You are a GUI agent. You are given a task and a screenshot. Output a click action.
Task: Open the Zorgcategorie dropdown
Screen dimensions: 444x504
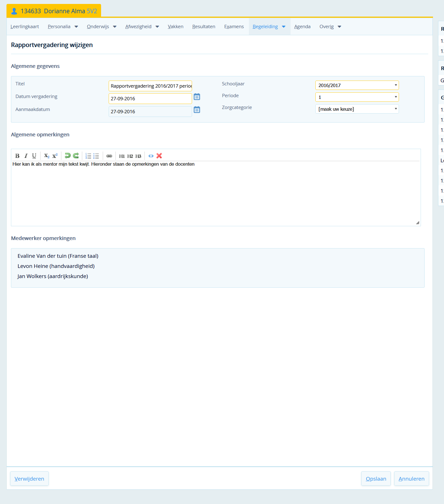(357, 109)
